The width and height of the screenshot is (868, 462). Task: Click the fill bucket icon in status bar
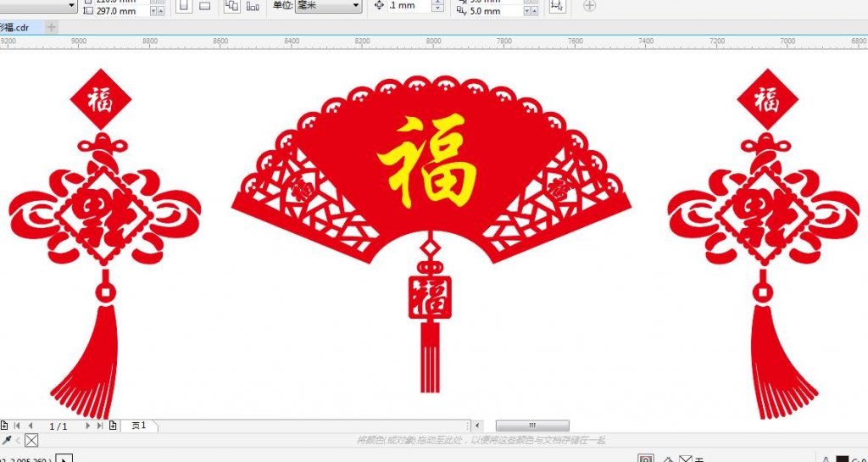(x=669, y=459)
